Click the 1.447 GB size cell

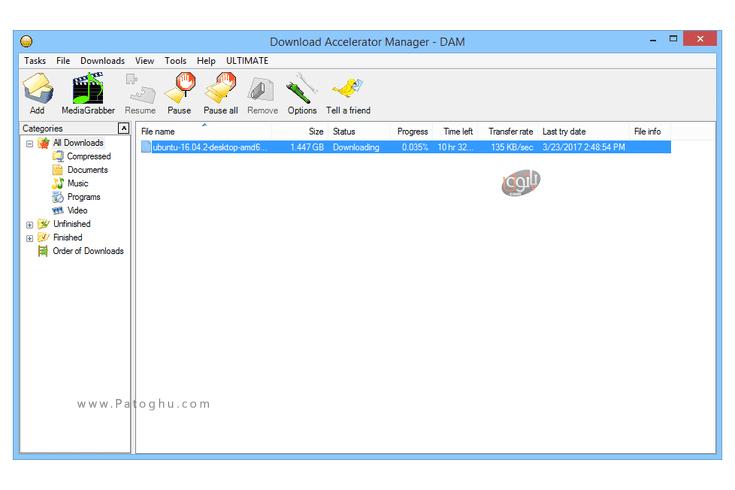point(307,147)
